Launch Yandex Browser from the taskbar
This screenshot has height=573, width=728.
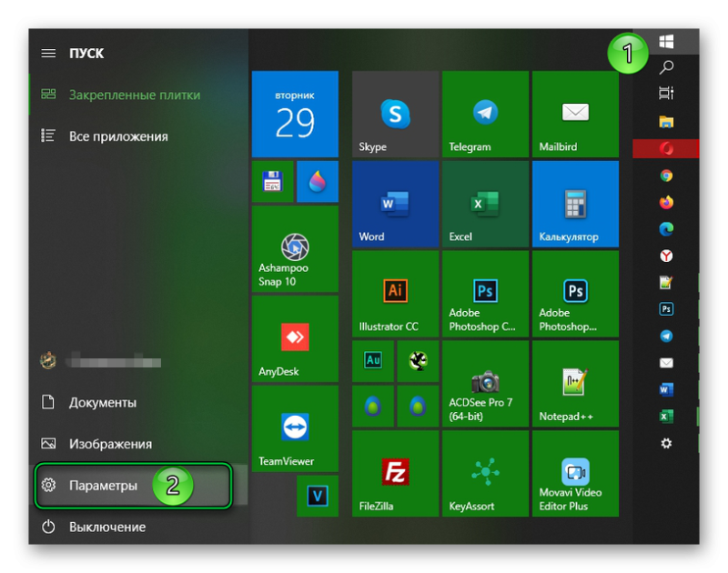666,256
